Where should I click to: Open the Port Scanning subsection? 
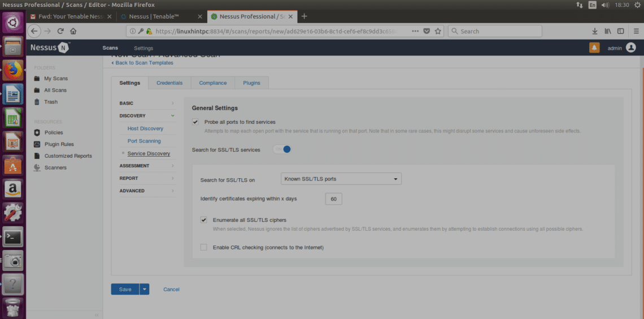click(144, 141)
